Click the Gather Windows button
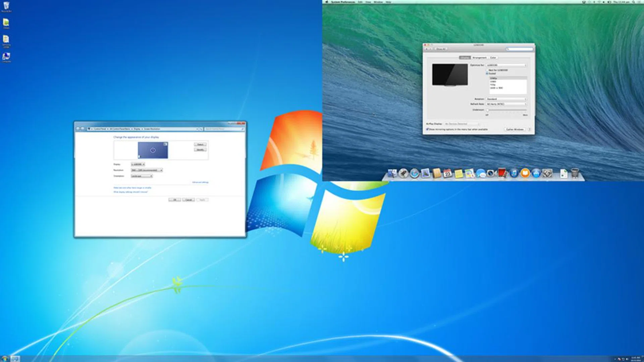The height and width of the screenshot is (362, 644). pos(515,129)
